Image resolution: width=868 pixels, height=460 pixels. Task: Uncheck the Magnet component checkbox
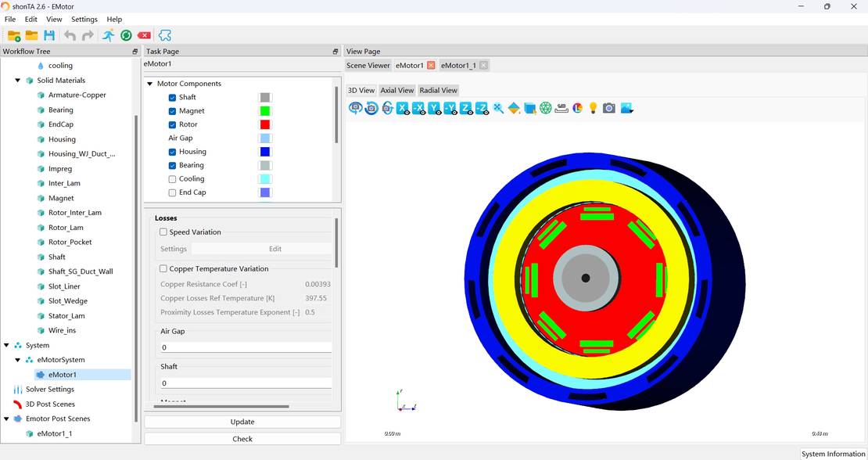coord(172,111)
